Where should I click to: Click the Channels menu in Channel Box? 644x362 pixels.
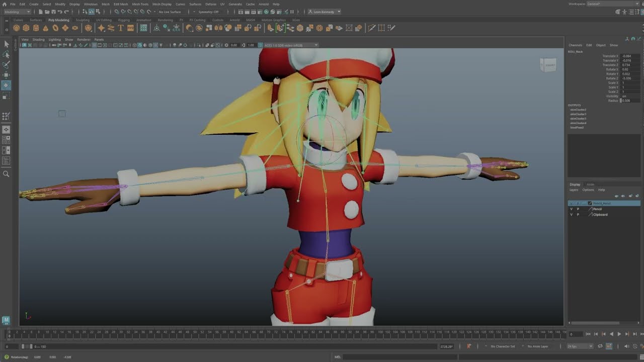point(575,45)
